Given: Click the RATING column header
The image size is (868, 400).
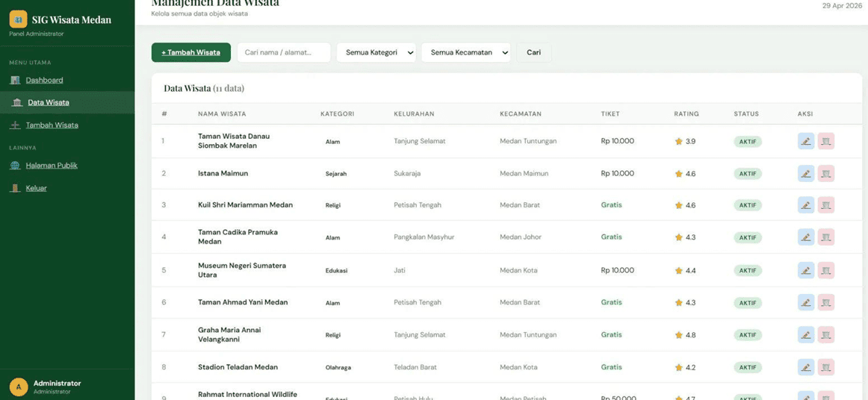Looking at the screenshot, I should pos(686,114).
